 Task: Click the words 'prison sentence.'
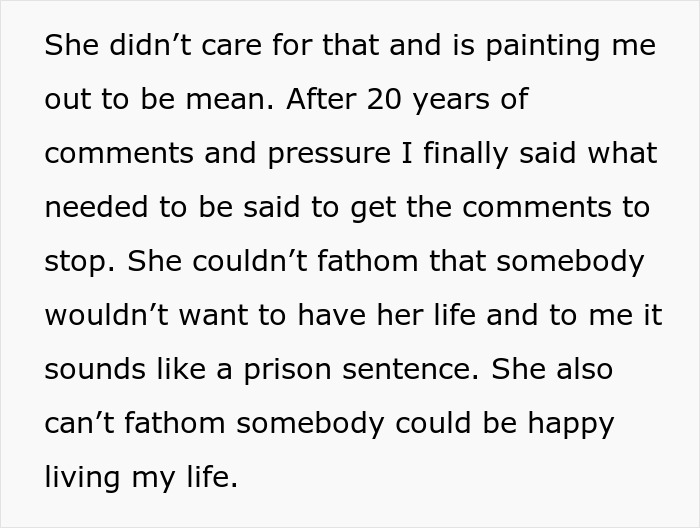click(x=362, y=370)
